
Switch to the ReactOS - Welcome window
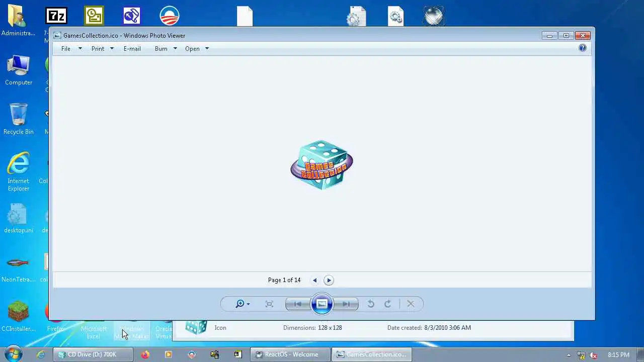[290, 354]
